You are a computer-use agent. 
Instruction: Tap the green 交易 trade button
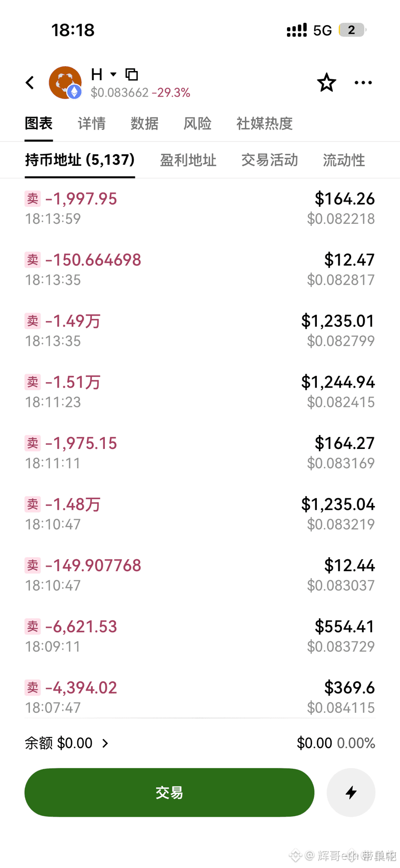pyautogui.click(x=170, y=792)
